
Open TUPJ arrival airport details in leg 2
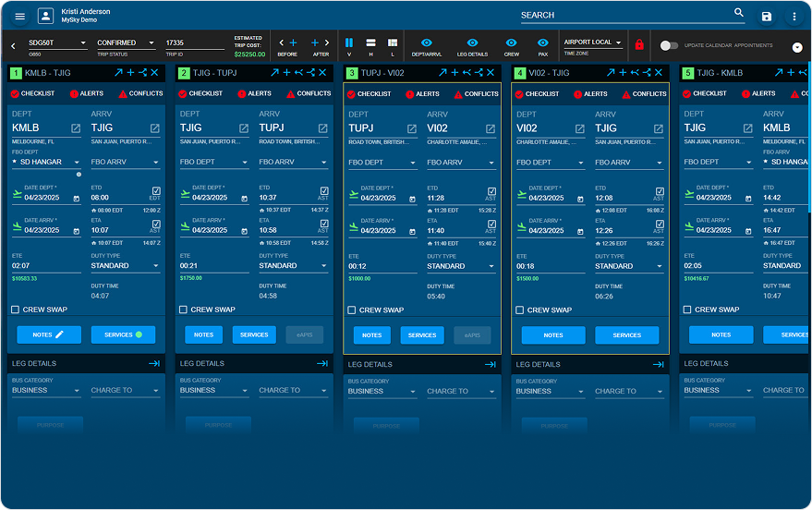pos(322,127)
